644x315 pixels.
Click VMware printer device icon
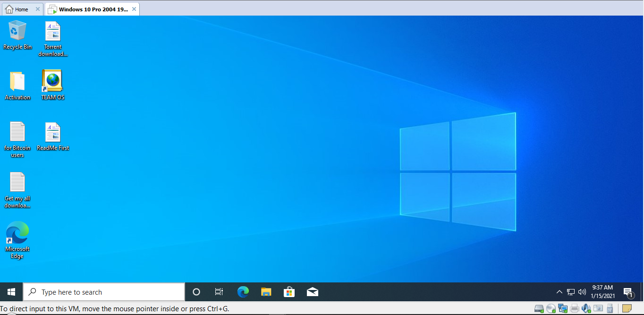click(575, 308)
